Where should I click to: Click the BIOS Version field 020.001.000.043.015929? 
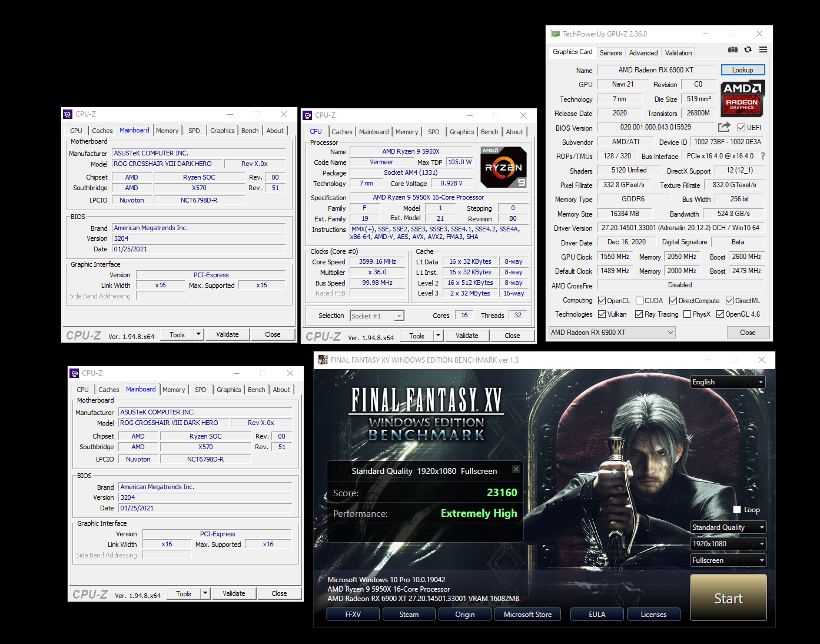(656, 127)
